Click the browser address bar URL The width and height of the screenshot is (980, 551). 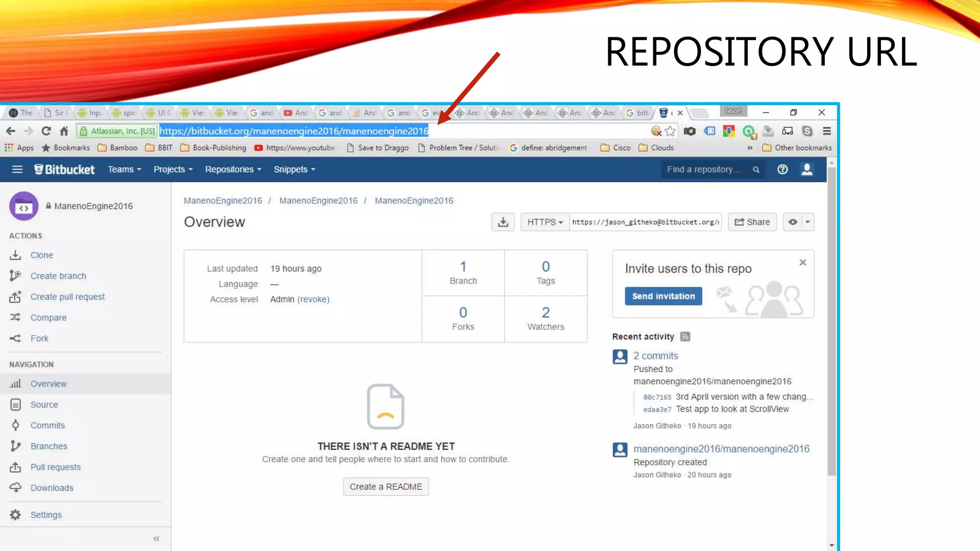(x=294, y=131)
